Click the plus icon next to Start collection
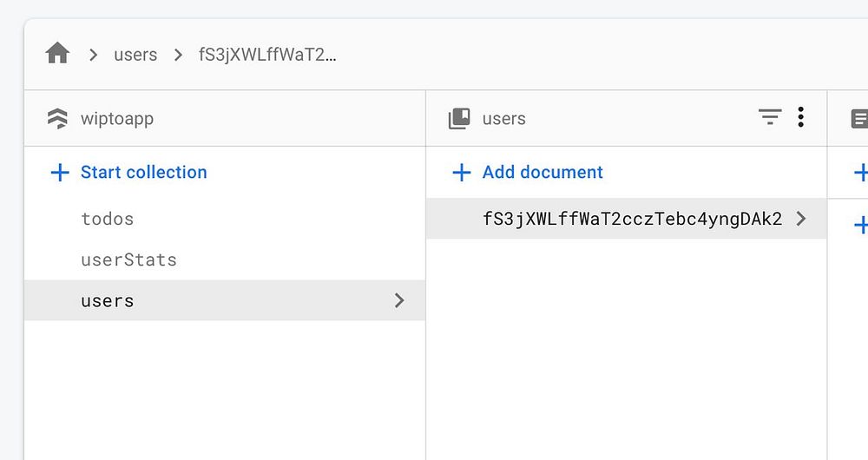This screenshot has height=460, width=868. point(60,173)
